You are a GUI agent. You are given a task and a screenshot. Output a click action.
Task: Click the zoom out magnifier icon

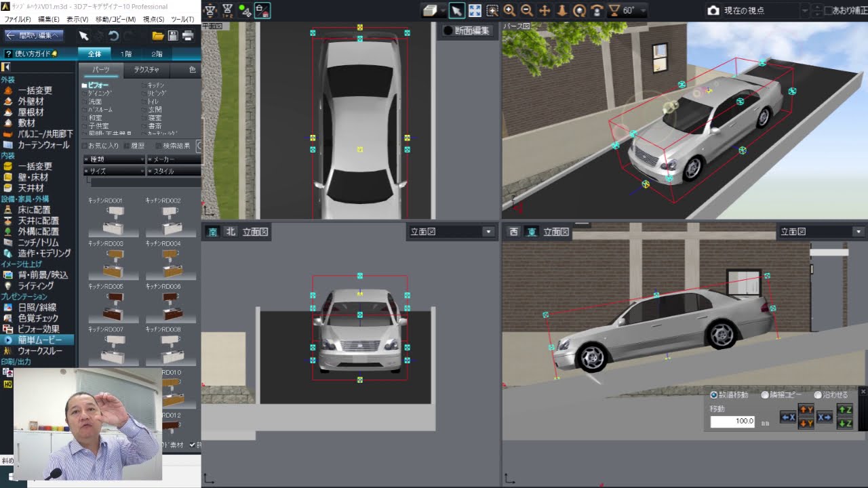tap(527, 10)
